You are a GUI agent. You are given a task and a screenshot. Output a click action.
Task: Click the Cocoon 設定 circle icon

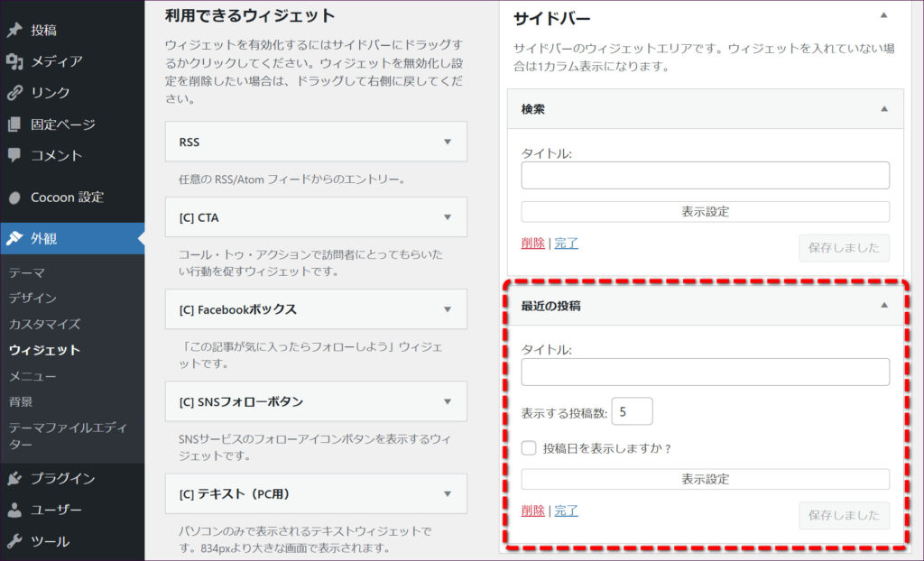tap(14, 198)
